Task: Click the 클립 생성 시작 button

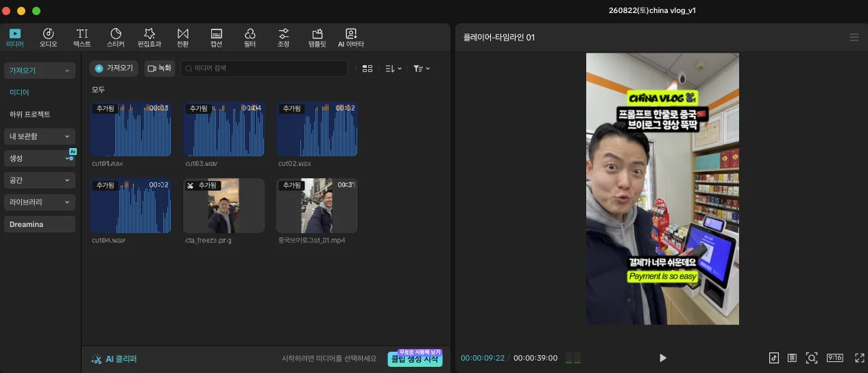Action: coord(415,359)
